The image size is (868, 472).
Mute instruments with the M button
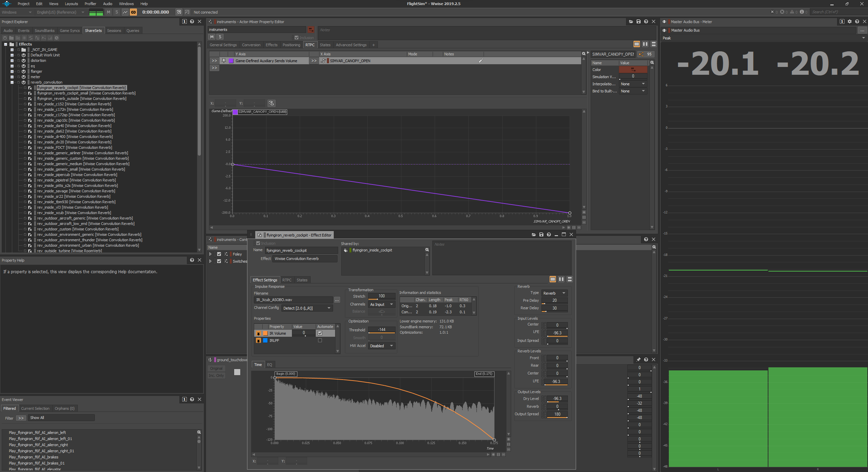(x=212, y=37)
